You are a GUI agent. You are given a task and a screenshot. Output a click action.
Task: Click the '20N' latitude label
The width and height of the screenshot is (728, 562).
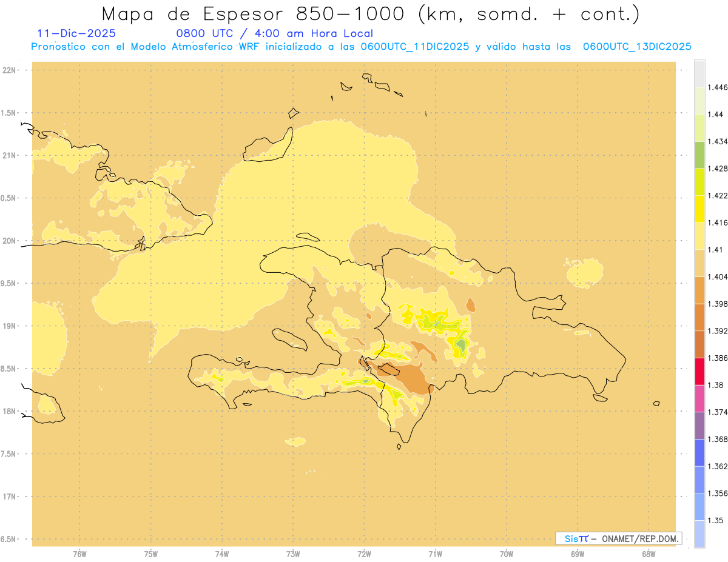tap(10, 241)
